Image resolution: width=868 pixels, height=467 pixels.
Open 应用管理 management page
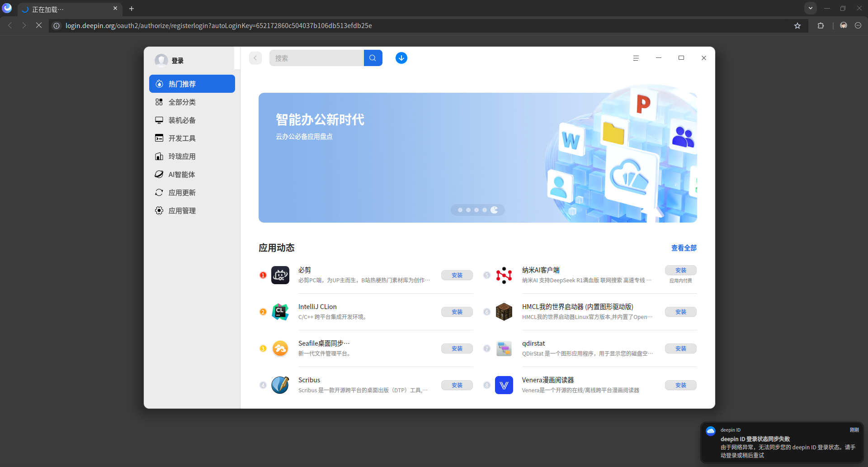click(192, 210)
